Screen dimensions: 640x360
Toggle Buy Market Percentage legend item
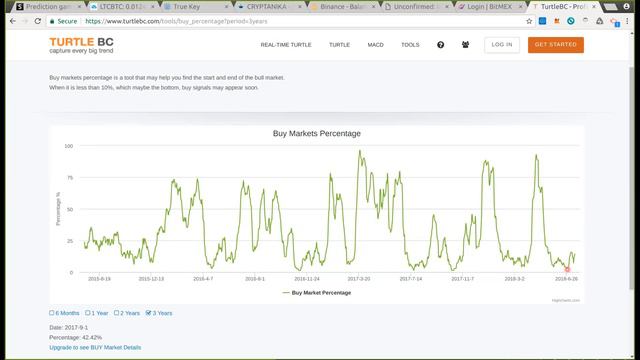tap(317, 293)
